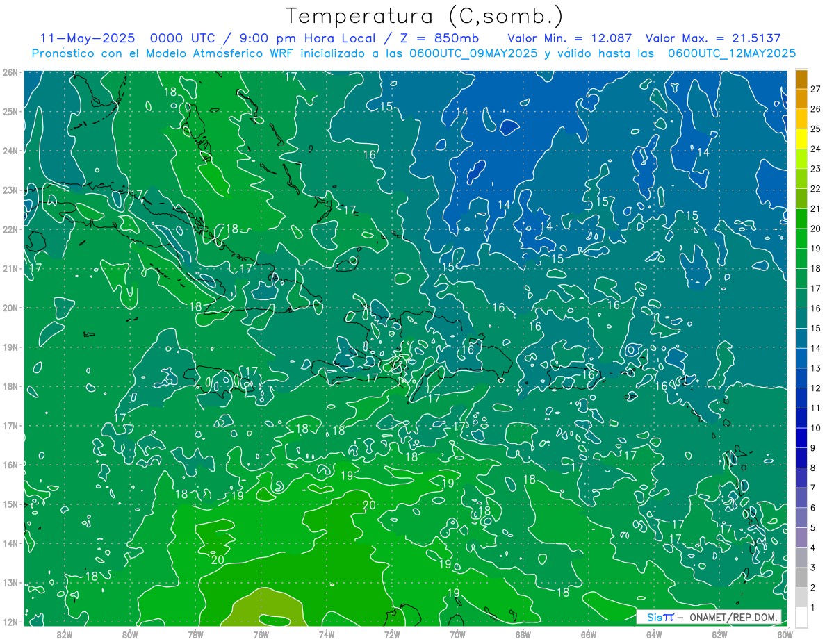
Task: Click the "Valor Min. = 12.087" value
Action: click(x=570, y=38)
